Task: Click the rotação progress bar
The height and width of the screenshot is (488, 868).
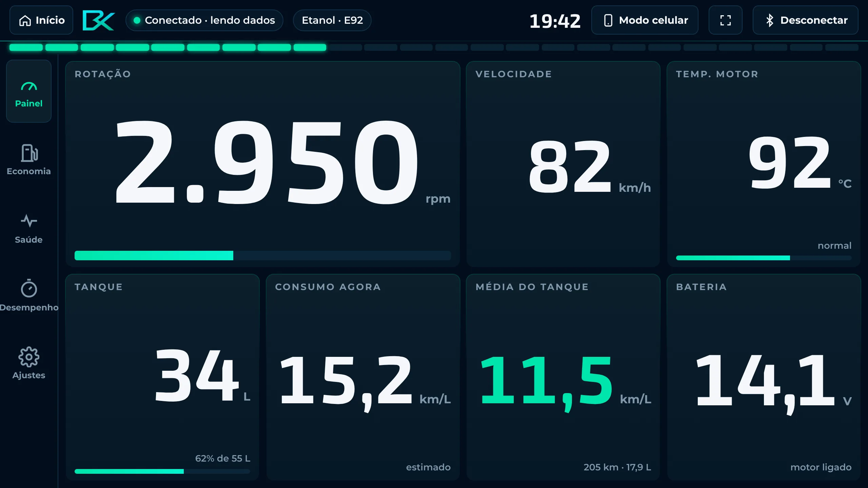Action: click(263, 256)
